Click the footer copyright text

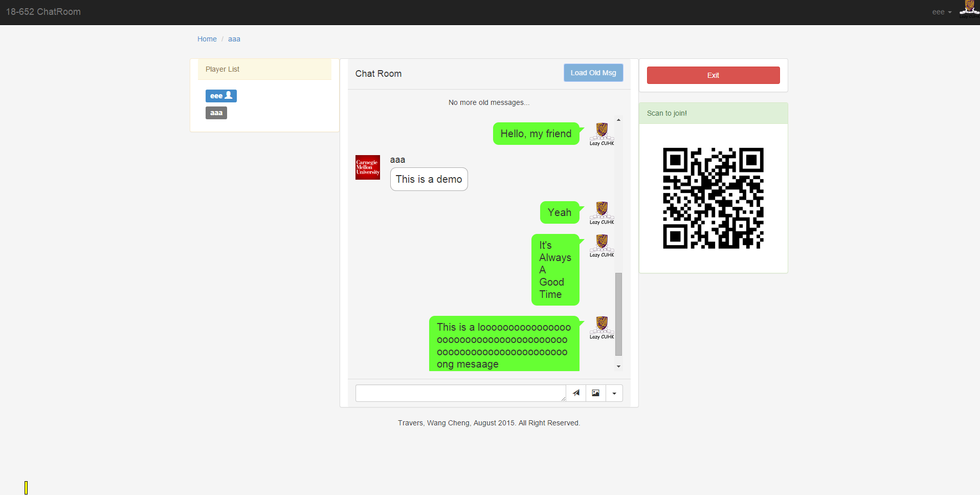[489, 423]
